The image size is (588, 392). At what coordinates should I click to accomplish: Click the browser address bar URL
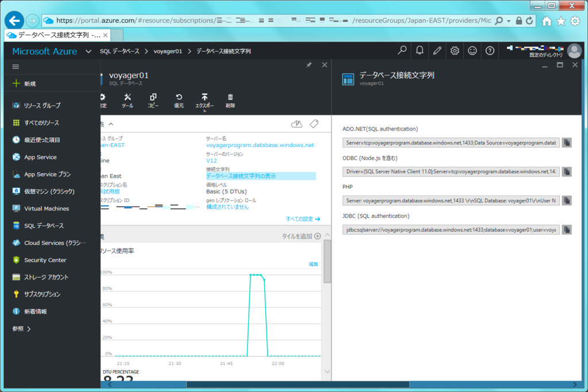tap(274, 20)
